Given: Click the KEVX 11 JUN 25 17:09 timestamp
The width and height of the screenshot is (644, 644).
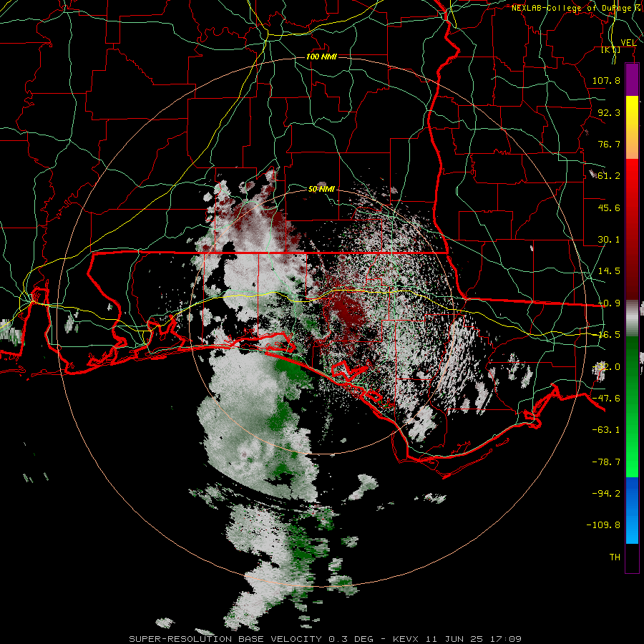Looking at the screenshot, I should 457,639.
